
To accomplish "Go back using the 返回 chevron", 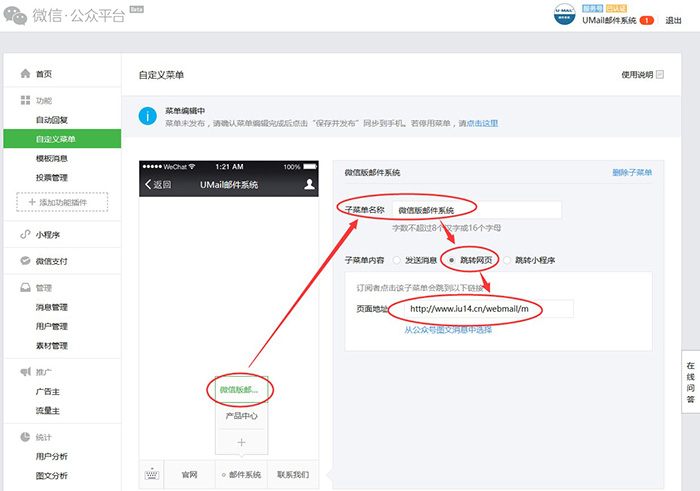I will point(149,184).
